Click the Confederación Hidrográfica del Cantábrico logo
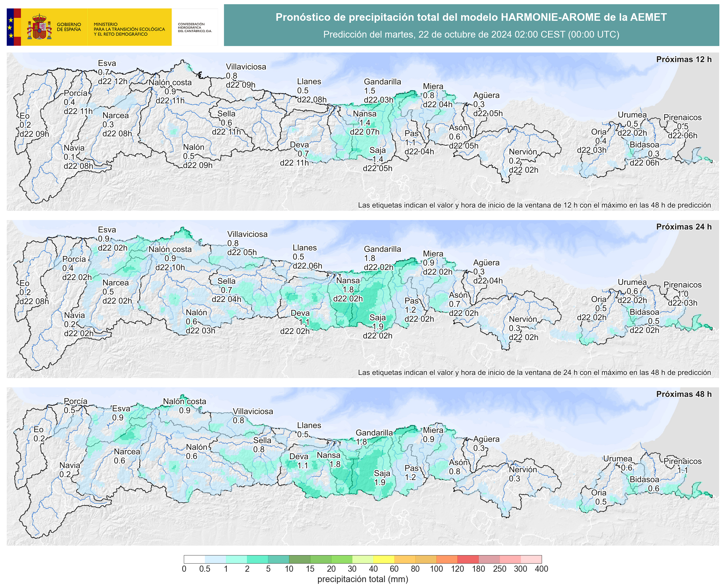This screenshot has width=723, height=588. coord(195,28)
